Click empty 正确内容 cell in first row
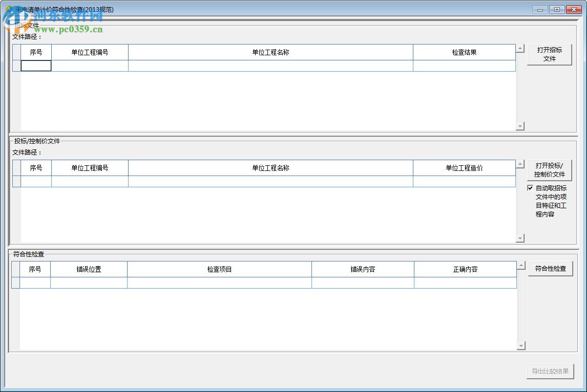The height and width of the screenshot is (392, 587). (465, 283)
